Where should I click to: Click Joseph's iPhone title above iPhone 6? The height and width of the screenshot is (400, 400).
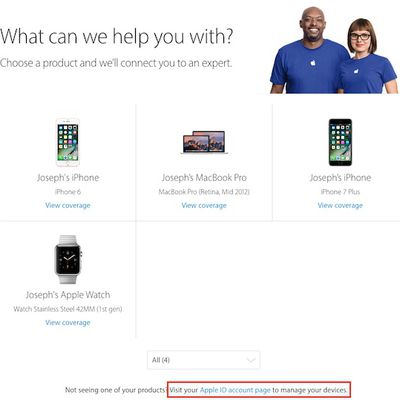coord(68,178)
